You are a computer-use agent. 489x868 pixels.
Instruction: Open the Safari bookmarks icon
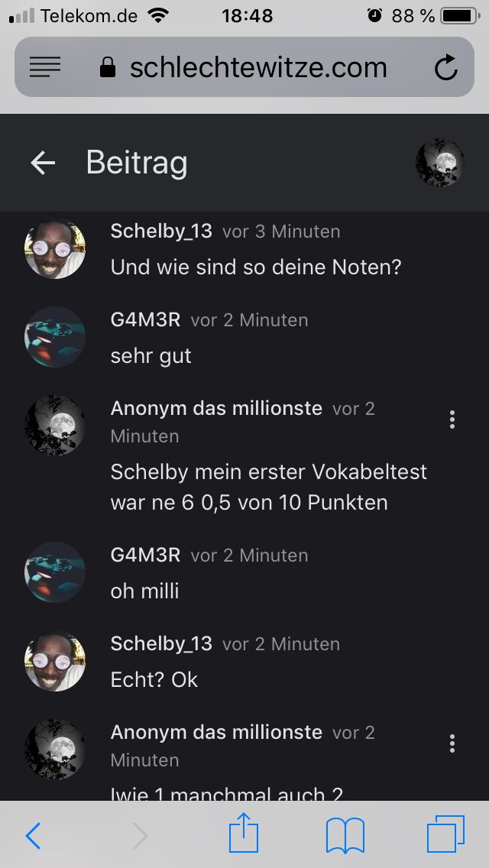pos(345,835)
